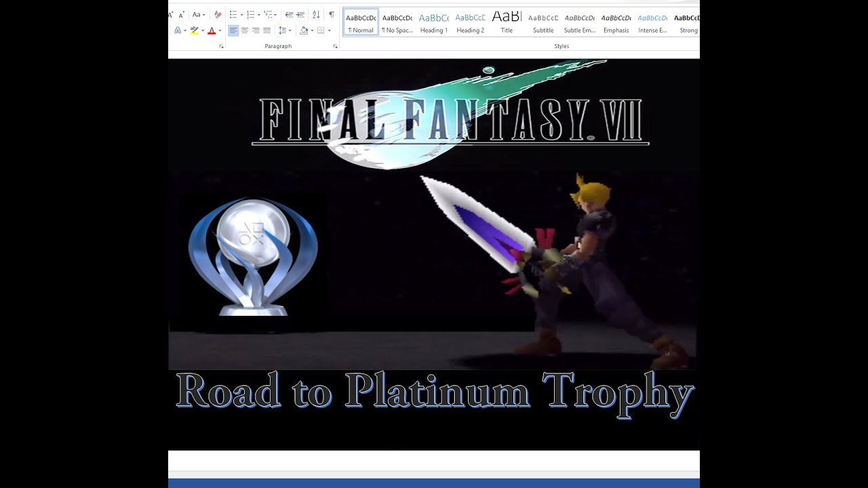The image size is (868, 488).
Task: Apply Title style
Action: (507, 22)
